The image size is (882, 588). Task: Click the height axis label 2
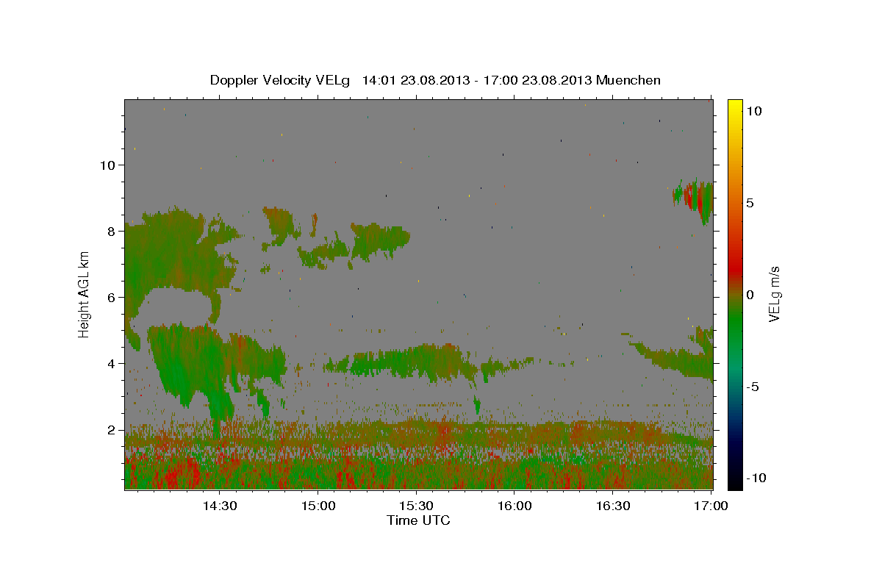click(x=111, y=430)
